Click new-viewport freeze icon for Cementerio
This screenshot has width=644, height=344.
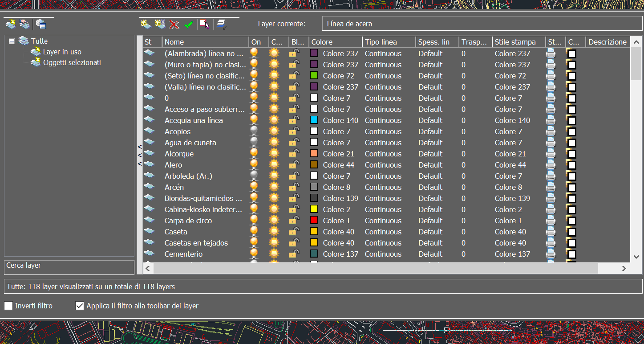pos(571,254)
